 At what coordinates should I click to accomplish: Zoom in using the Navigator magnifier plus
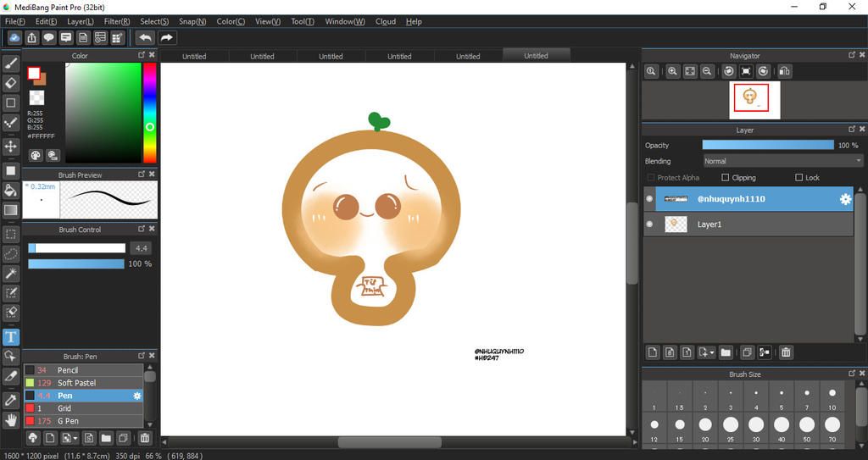click(x=672, y=71)
